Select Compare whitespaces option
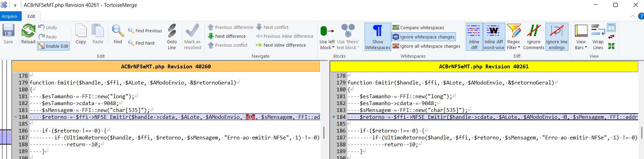 (x=418, y=27)
